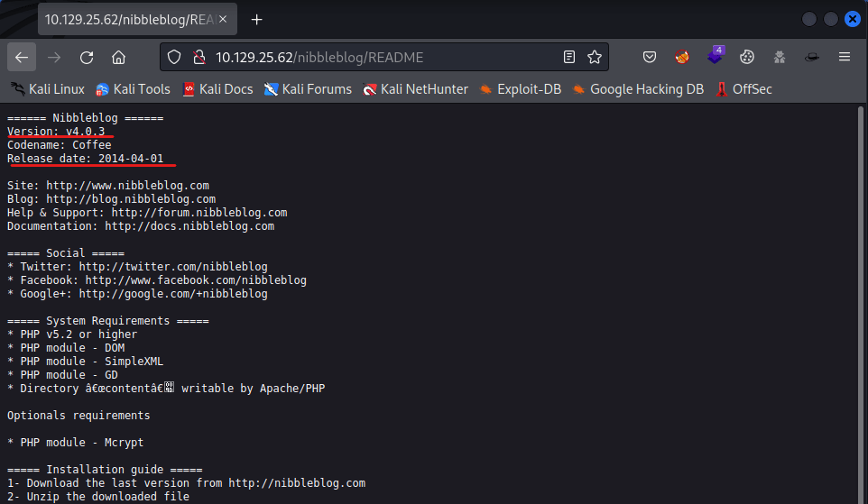Go back to the previous page

(22, 57)
